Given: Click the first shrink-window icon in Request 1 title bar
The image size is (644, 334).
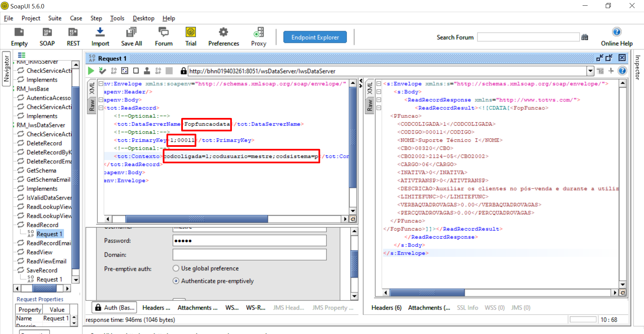Looking at the screenshot, I should pyautogui.click(x=600, y=58).
